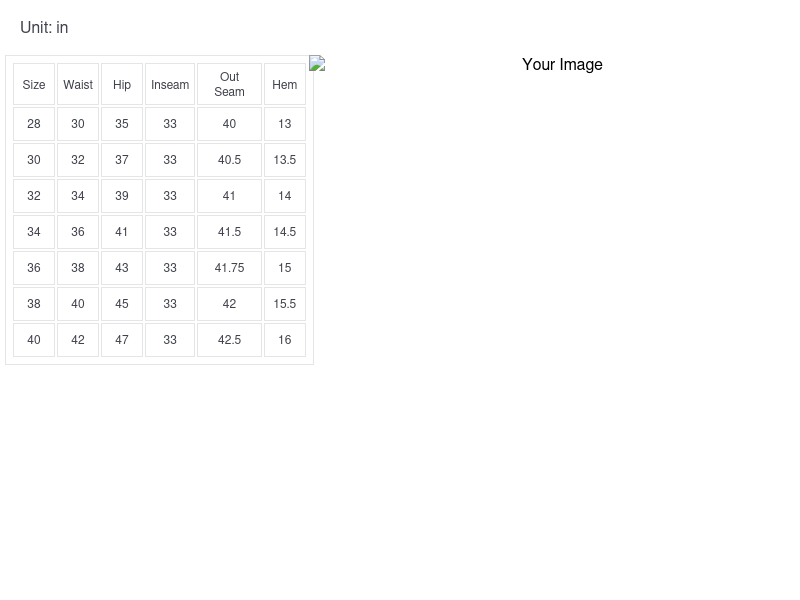This screenshot has width=800, height=600.
Task: Select the Size column header
Action: pyautogui.click(x=34, y=85)
